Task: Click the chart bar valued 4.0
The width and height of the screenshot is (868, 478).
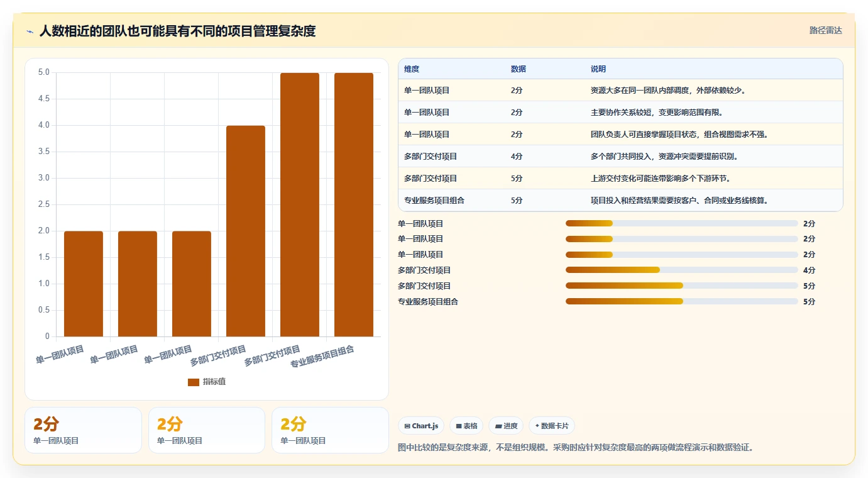Action: 246,231
